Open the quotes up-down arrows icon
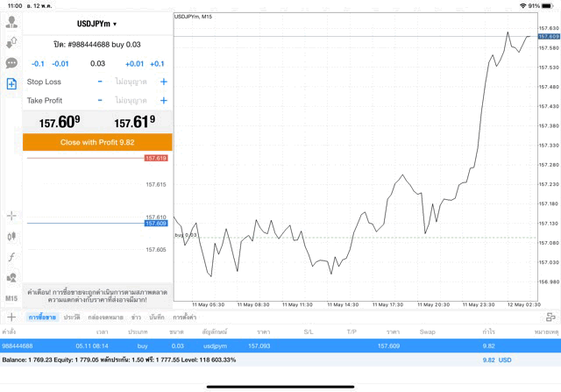This screenshot has height=392, width=561. tap(11, 43)
